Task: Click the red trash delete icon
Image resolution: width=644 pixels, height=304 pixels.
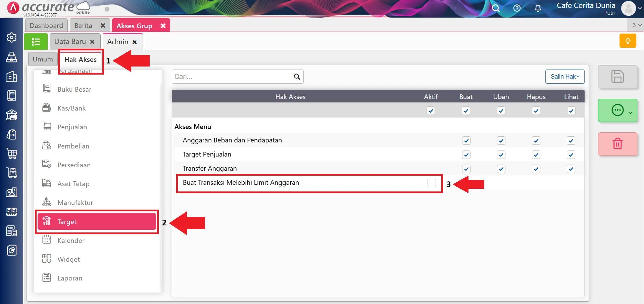Action: point(617,144)
